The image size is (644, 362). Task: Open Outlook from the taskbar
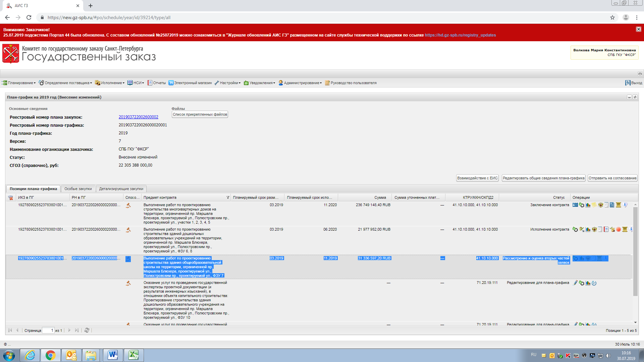pyautogui.click(x=71, y=355)
